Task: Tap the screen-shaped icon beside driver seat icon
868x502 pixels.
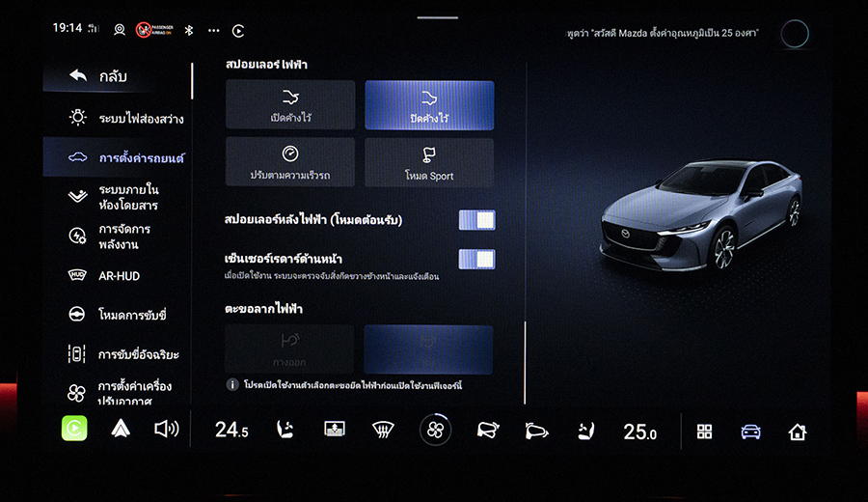Action: click(x=335, y=429)
